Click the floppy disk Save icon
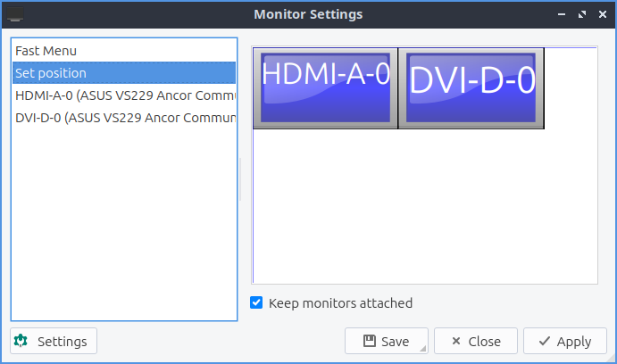617x364 pixels. (369, 341)
